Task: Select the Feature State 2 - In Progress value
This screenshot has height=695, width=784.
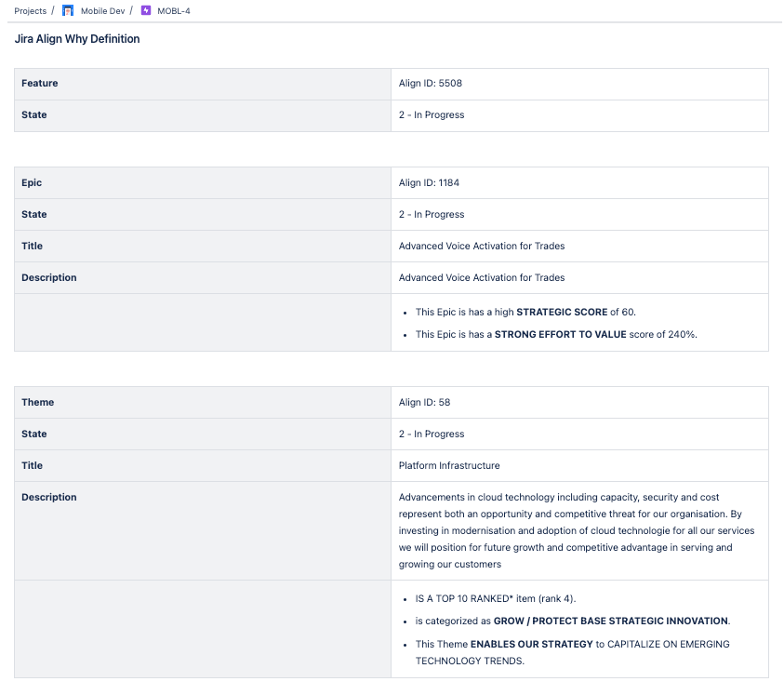Action: point(432,114)
